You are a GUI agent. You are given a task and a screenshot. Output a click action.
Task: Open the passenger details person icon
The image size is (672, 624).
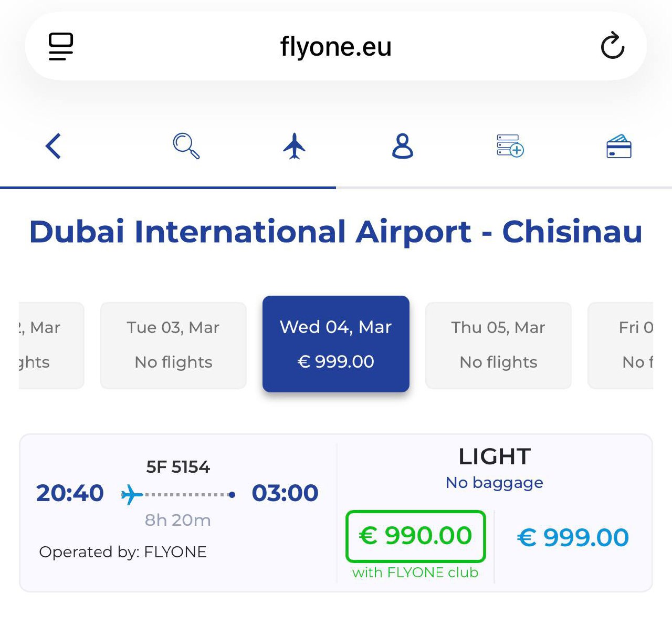point(403,146)
